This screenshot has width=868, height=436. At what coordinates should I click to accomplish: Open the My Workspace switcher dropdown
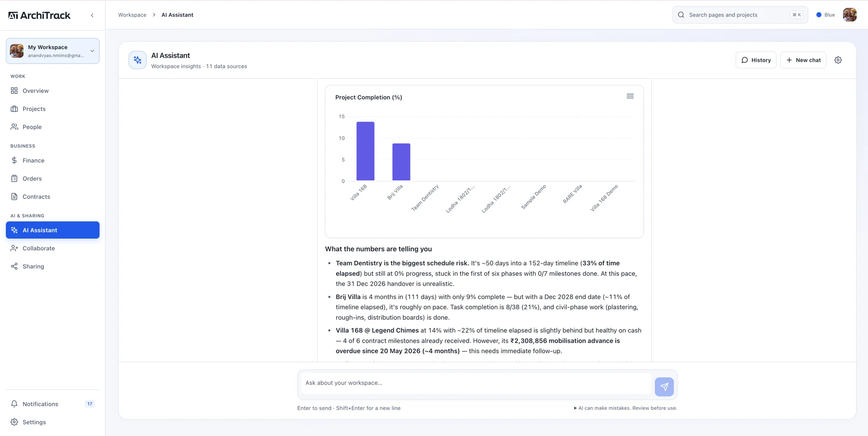[53, 51]
